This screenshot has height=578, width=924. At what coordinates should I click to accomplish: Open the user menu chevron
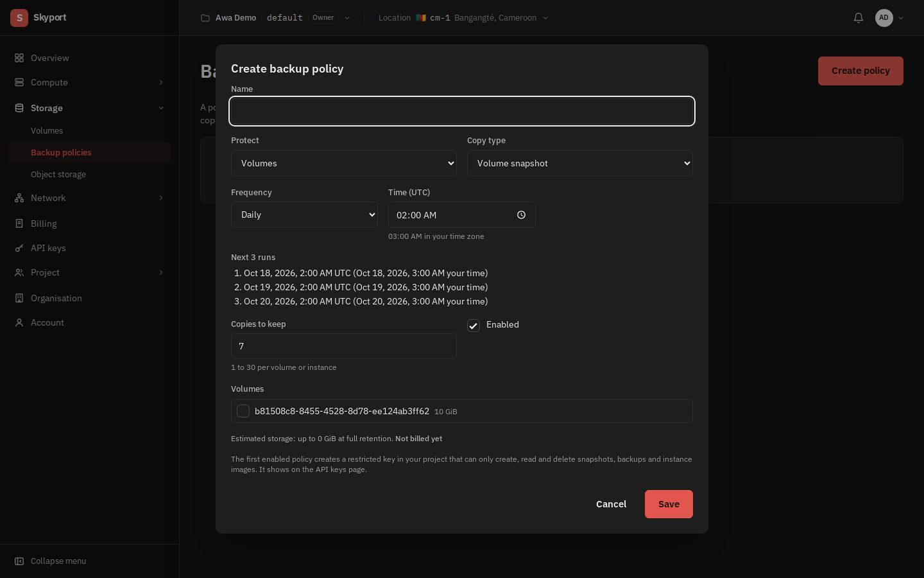(x=901, y=18)
